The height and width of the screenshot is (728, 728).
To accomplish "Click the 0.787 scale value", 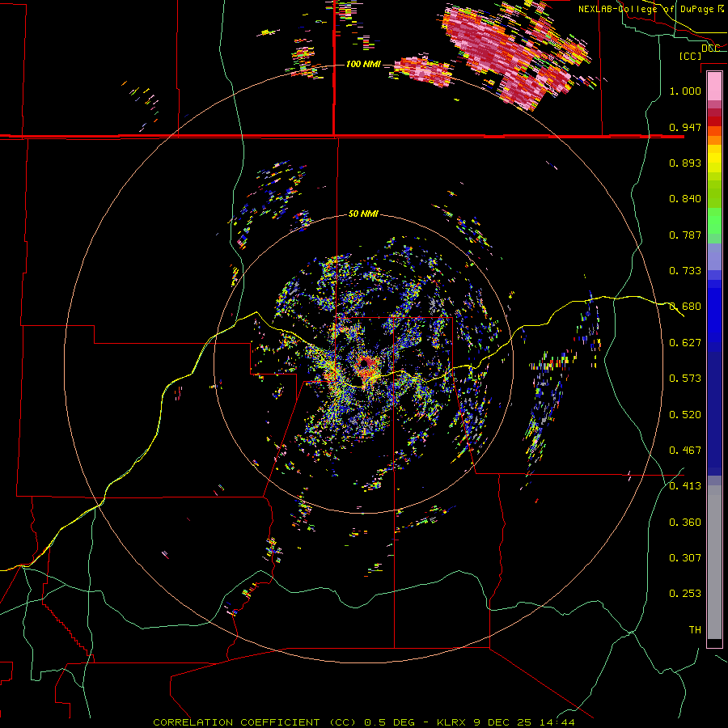I will pyautogui.click(x=685, y=235).
